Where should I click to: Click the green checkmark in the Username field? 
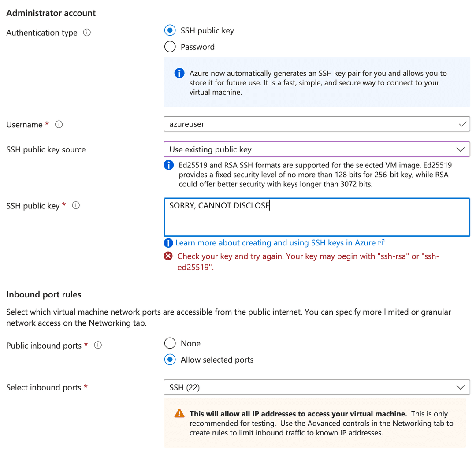click(462, 124)
